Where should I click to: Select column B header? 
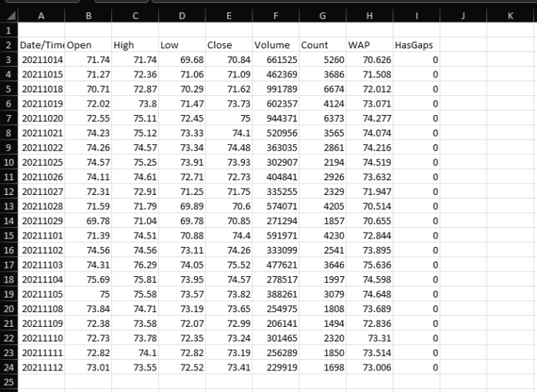[x=88, y=16]
